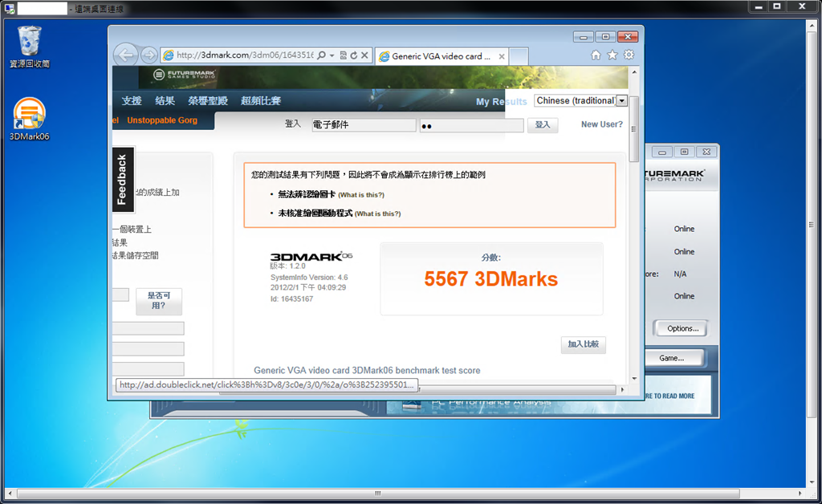Open My Results link
Viewport: 822px width, 504px height.
(x=501, y=102)
